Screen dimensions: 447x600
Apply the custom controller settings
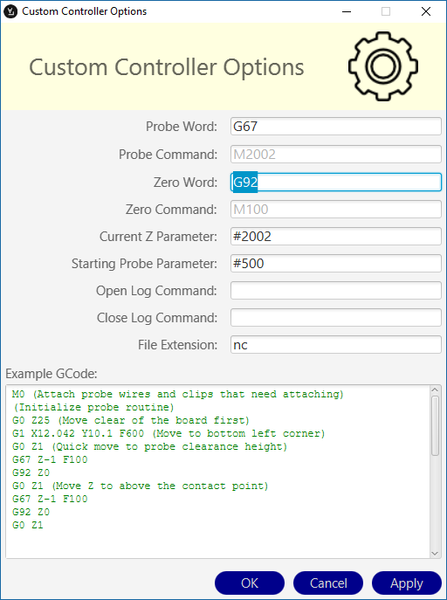click(406, 583)
